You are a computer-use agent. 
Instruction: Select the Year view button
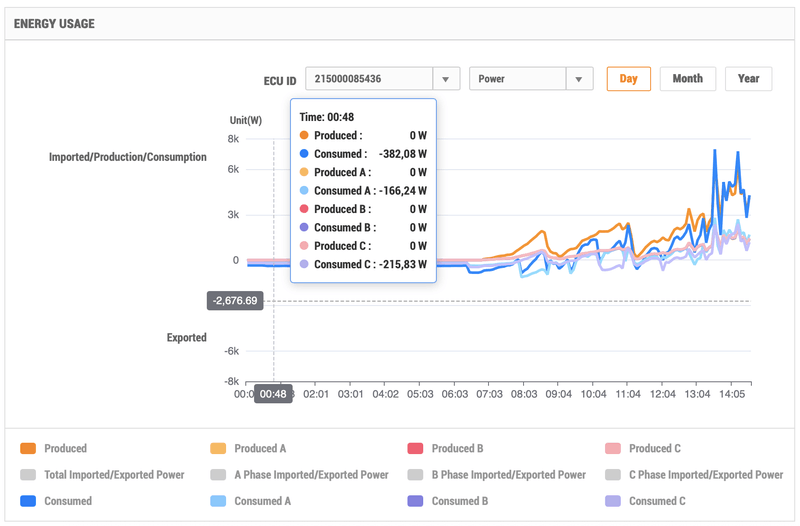[x=748, y=79]
